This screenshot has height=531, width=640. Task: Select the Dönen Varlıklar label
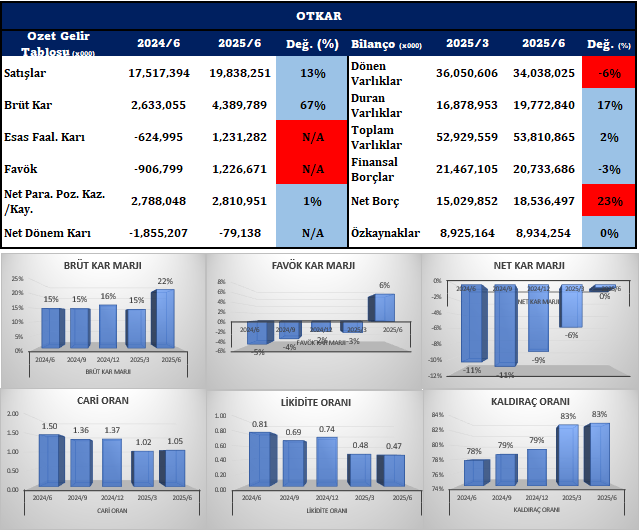point(376,73)
